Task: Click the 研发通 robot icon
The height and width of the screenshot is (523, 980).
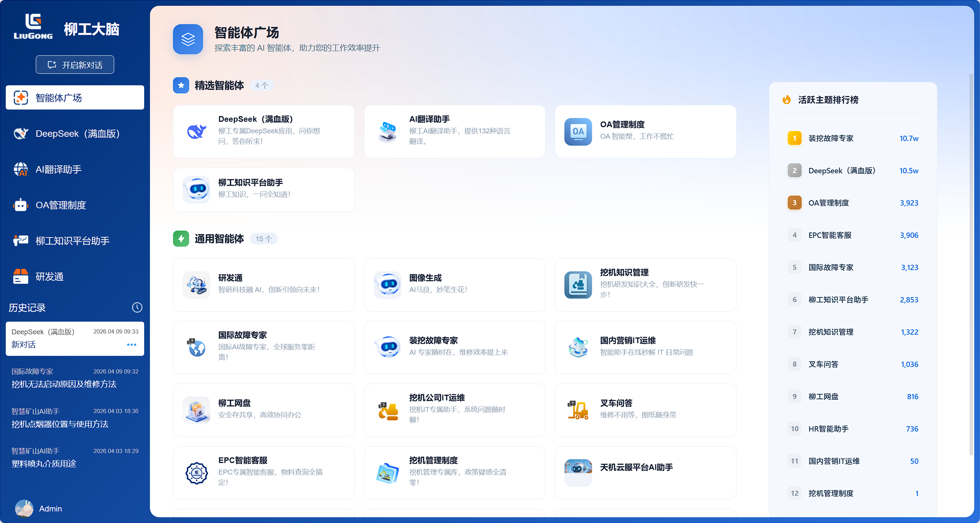Action: point(196,285)
